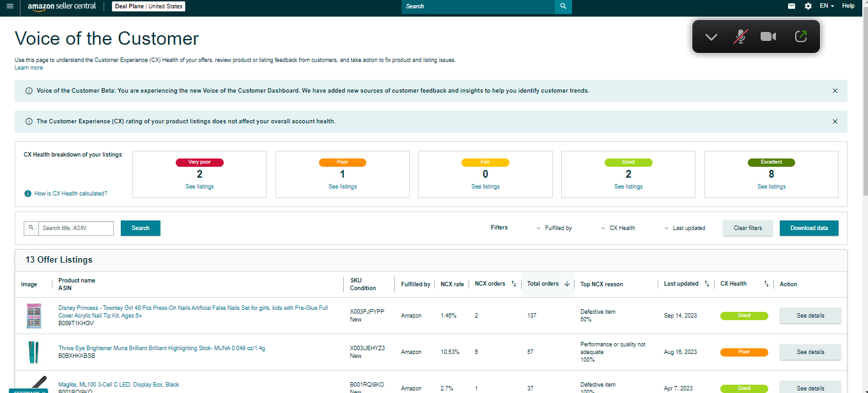Click the share screen icon in overlay
The image size is (868, 393).
(x=801, y=36)
